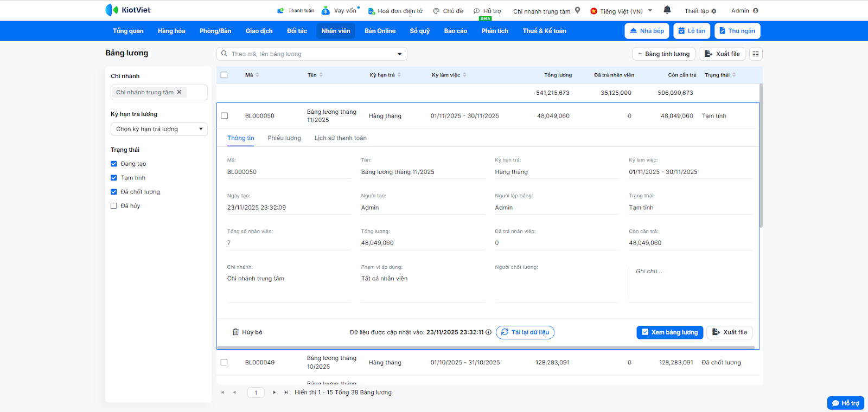The width and height of the screenshot is (868, 412).
Task: Click the Xem bảng lương button
Action: [x=669, y=332]
